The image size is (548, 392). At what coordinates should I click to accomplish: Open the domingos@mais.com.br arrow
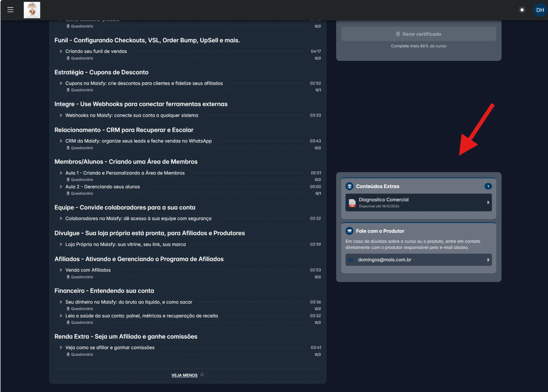pyautogui.click(x=488, y=260)
